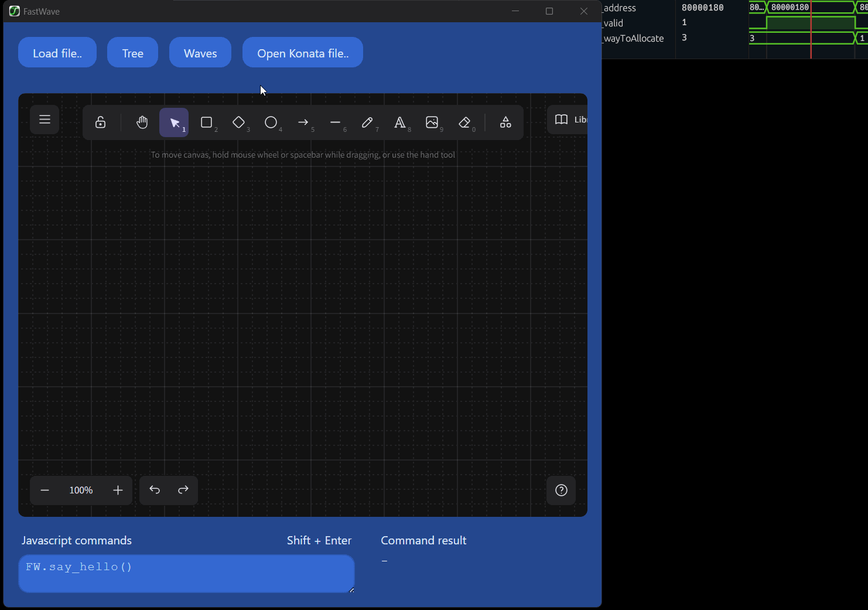Select the _address signal in waveform window
Viewport: 868px width, 610px height.
(619, 8)
